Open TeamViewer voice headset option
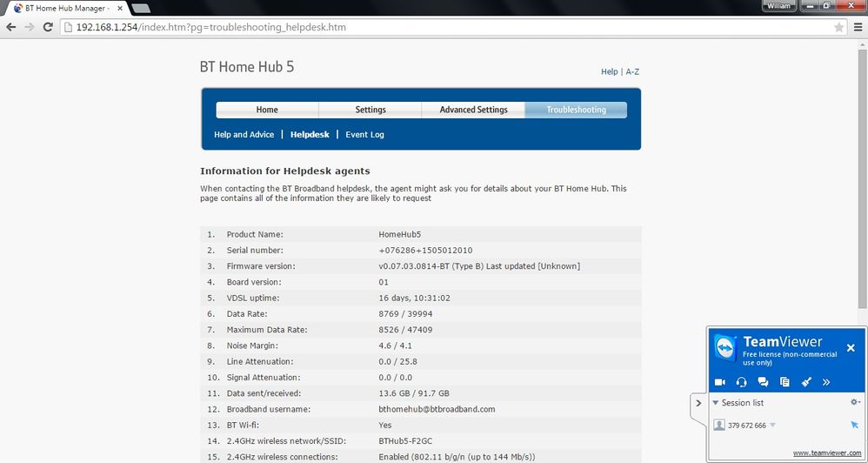Screen dimensions: 868x463 (x=742, y=382)
